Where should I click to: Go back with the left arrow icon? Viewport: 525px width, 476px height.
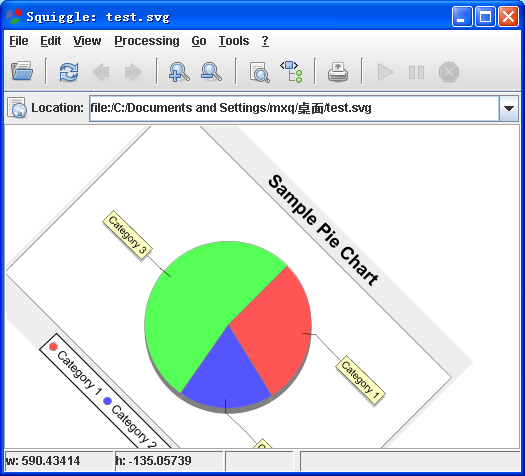[100, 72]
